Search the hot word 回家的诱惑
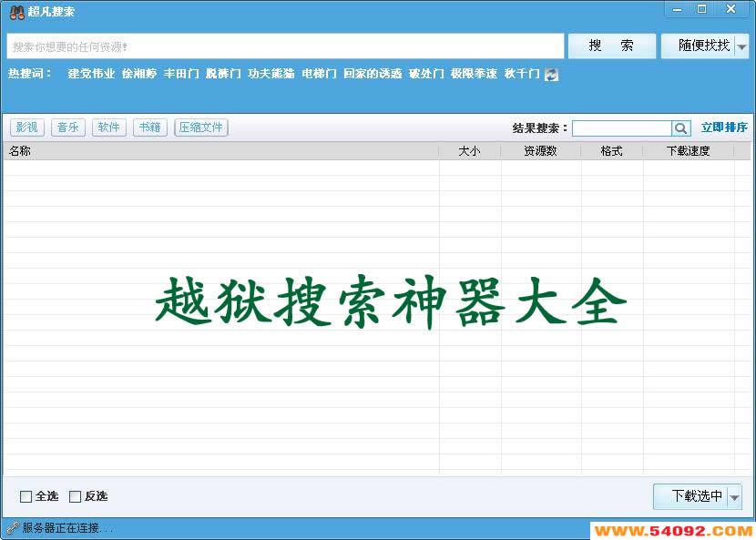Screen dimensions: 756x540 tap(373, 74)
